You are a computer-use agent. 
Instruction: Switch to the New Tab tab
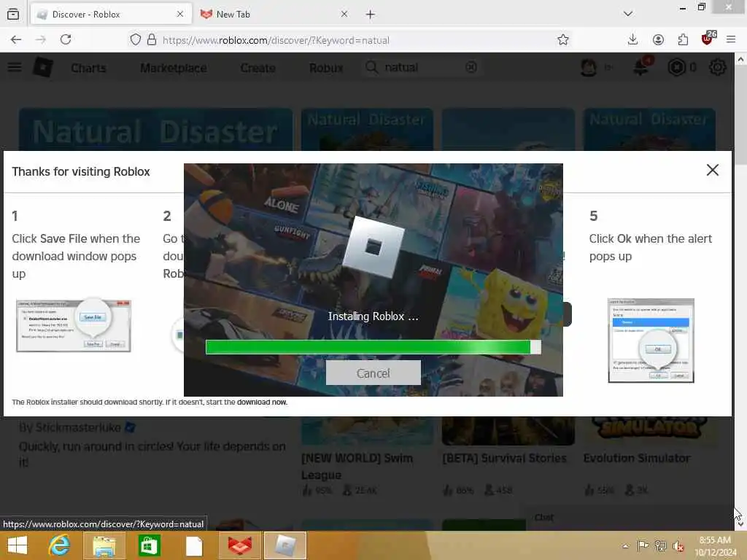tap(274, 15)
